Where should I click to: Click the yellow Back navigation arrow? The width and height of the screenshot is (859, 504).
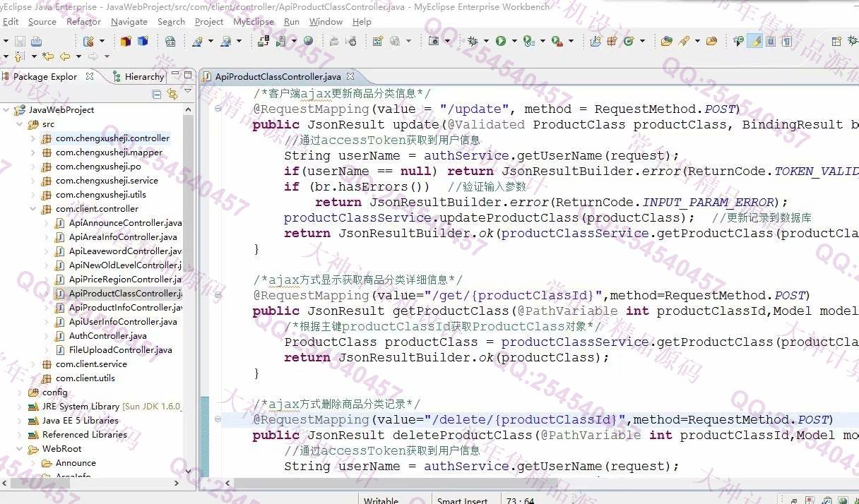pyautogui.click(x=64, y=56)
